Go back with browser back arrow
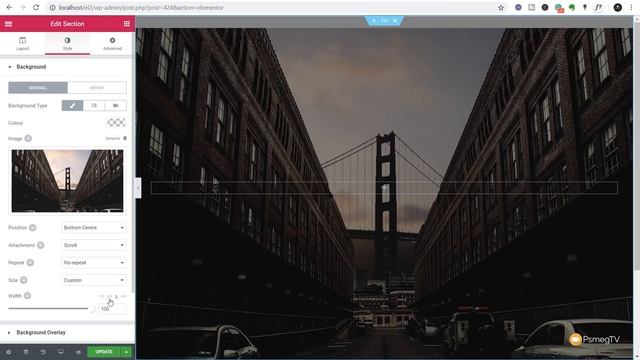The width and height of the screenshot is (640, 360). 9,7
